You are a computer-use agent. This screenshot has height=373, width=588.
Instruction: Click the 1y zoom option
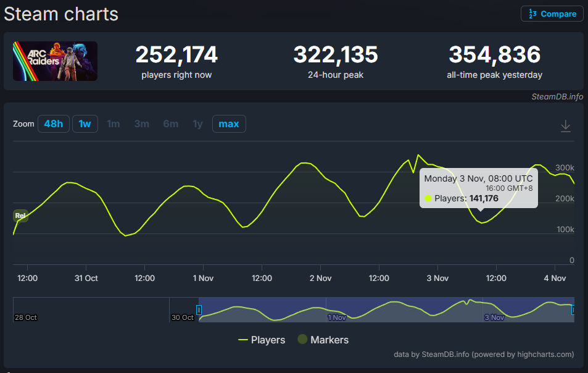point(197,124)
